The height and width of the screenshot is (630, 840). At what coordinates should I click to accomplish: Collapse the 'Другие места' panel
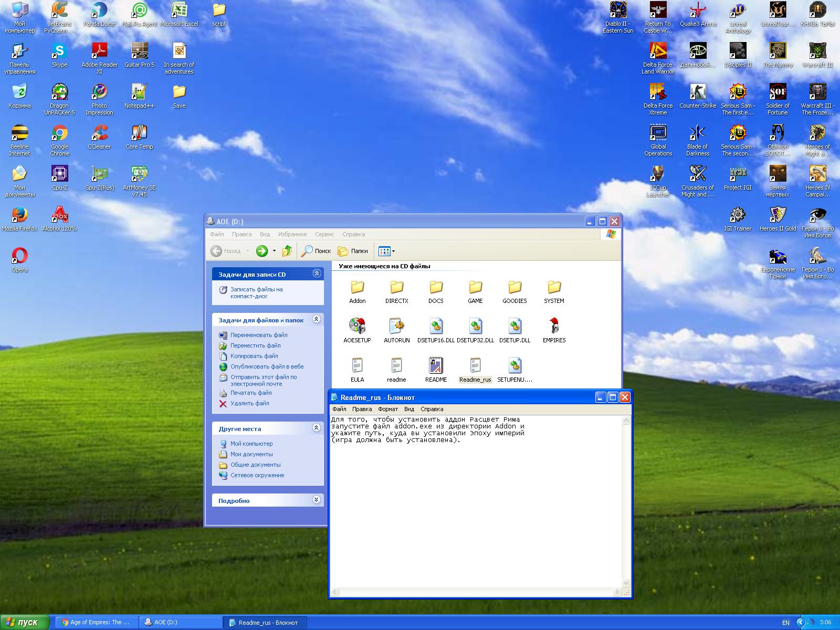pos(317,428)
